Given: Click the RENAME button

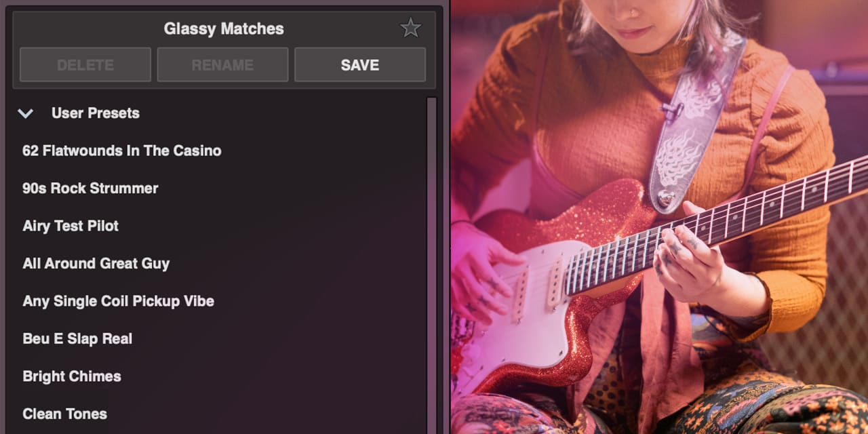Looking at the screenshot, I should point(222,65).
